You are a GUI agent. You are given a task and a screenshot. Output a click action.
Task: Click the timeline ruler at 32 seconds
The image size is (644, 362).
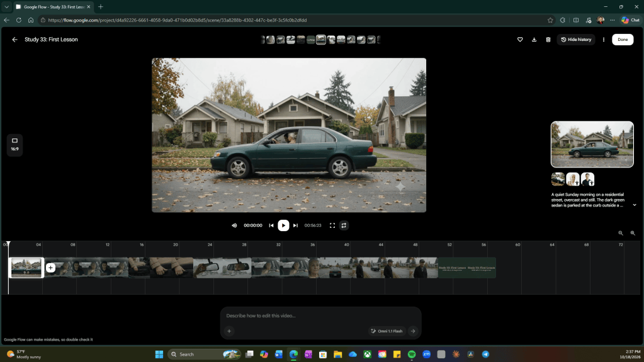coord(278,244)
